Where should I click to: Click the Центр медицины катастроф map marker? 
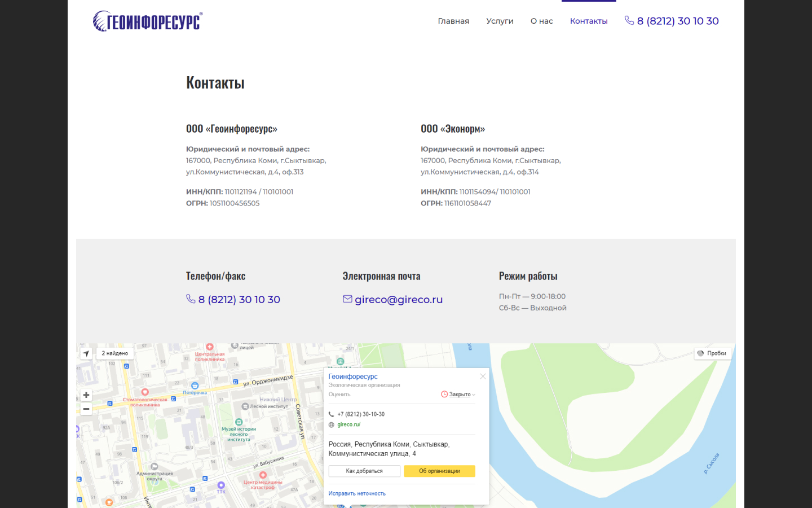[x=263, y=475]
